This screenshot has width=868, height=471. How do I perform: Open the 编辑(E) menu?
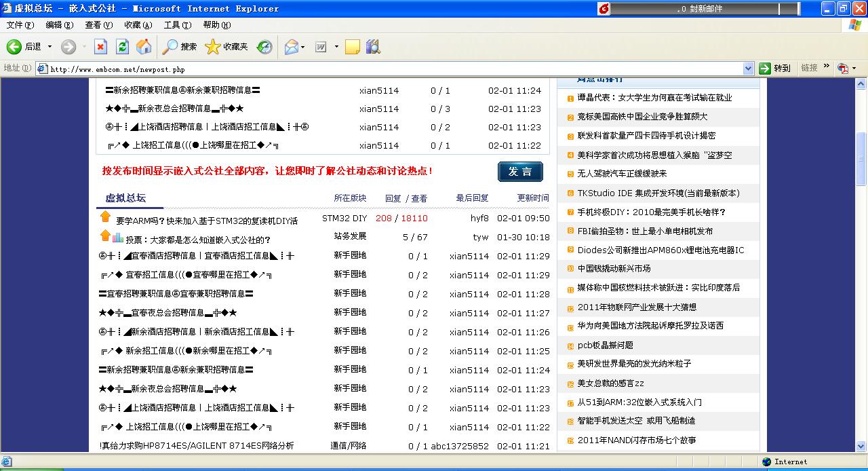pyautogui.click(x=60, y=25)
